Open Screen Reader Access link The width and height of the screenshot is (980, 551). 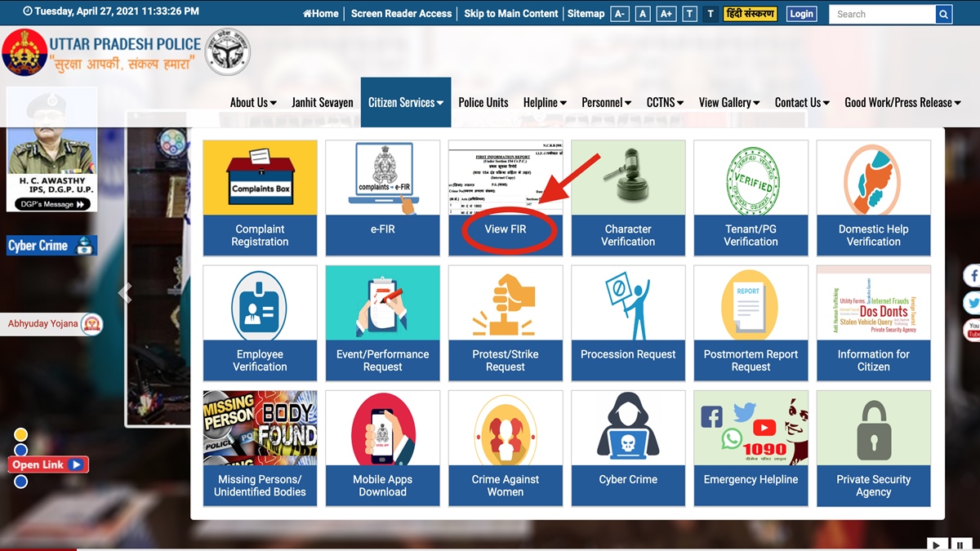(x=401, y=14)
